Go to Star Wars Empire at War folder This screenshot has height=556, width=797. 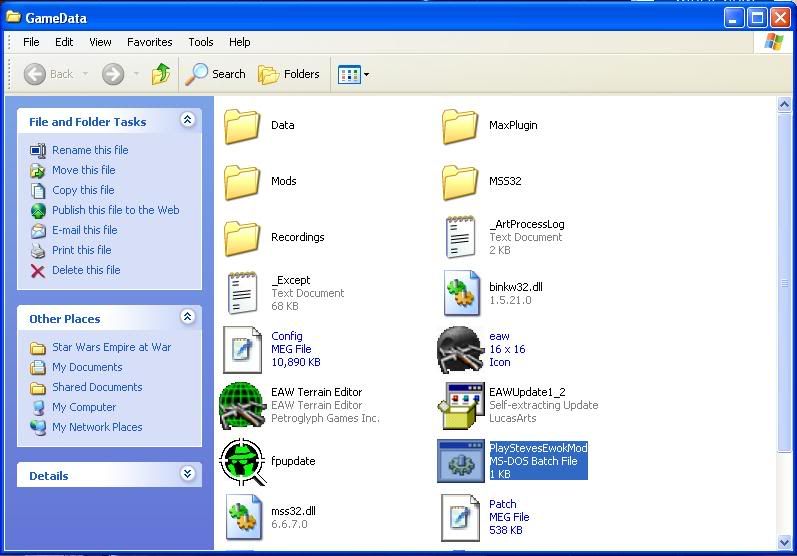[111, 347]
